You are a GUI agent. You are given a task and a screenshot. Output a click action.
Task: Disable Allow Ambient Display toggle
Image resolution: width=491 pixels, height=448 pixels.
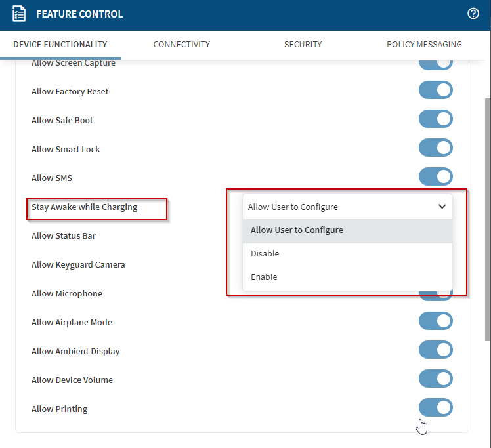(436, 350)
